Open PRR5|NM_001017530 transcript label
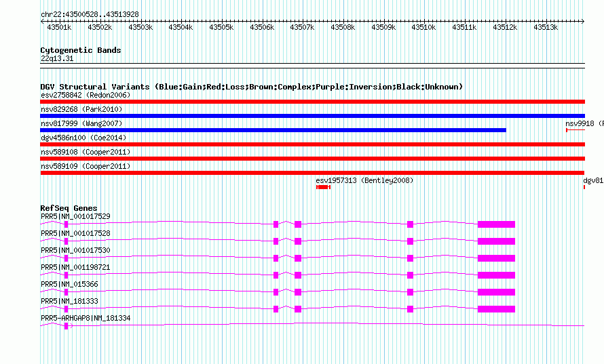This screenshot has height=364, width=604. click(x=75, y=251)
